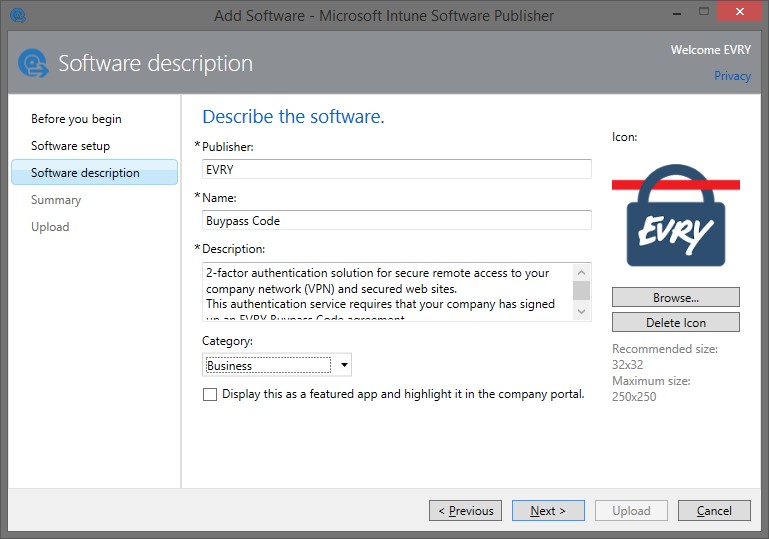Screen dimensions: 769x539
Task: Click the Recommended size: 32x32 text
Action: click(x=665, y=357)
